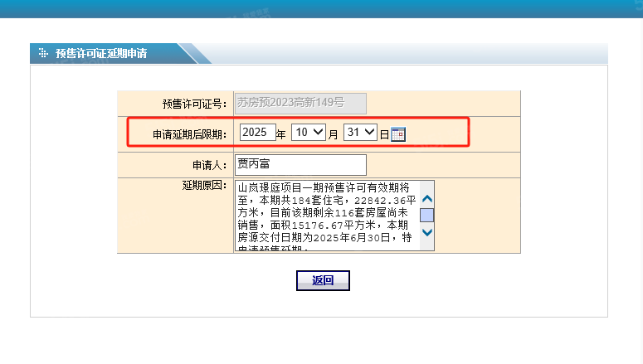Screen dimensions: 643x364
Task: Click the 申请人 label
Action: [x=210, y=165]
